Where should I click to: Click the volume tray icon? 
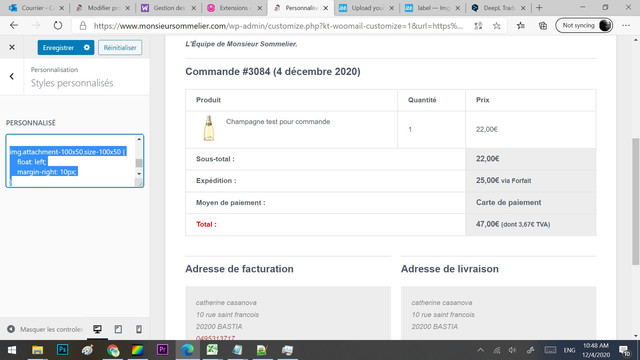tap(513, 350)
